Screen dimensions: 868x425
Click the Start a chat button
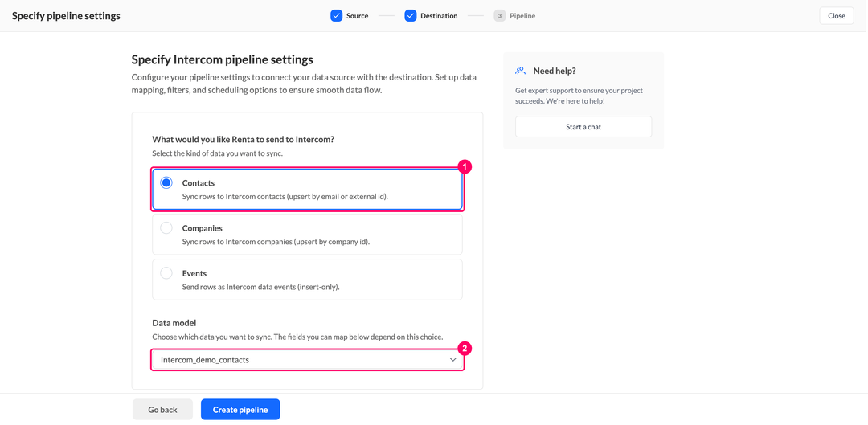(x=583, y=127)
